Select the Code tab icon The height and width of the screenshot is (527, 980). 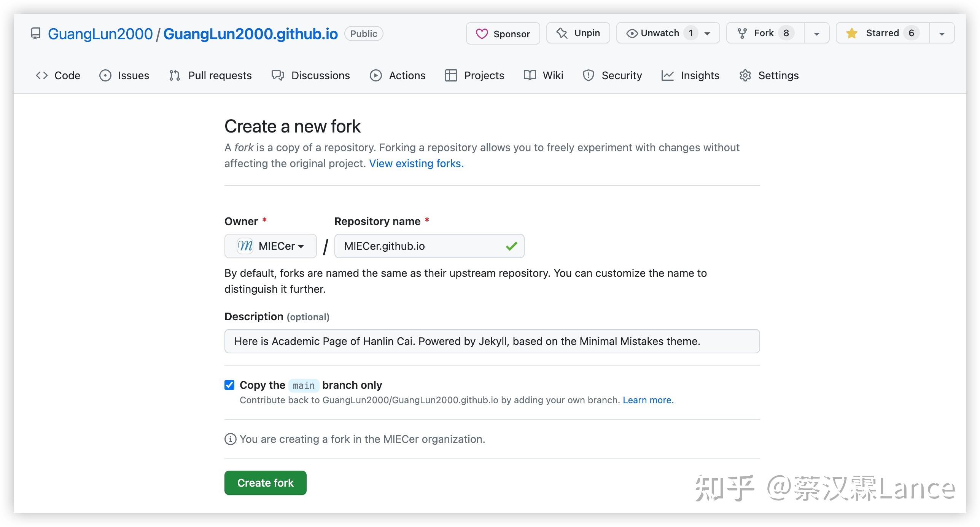click(42, 75)
